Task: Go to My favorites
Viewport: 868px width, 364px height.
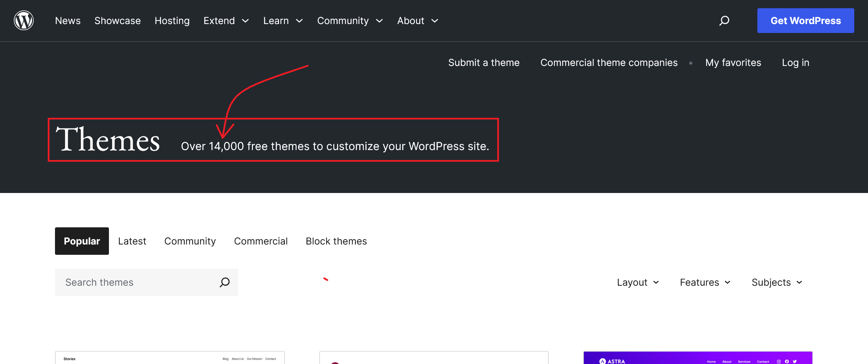Action: (x=733, y=62)
